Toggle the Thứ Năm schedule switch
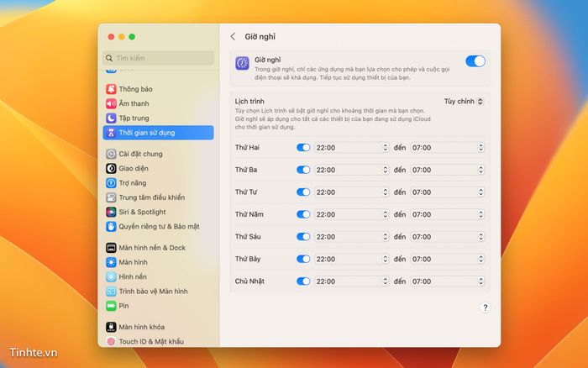 point(303,214)
